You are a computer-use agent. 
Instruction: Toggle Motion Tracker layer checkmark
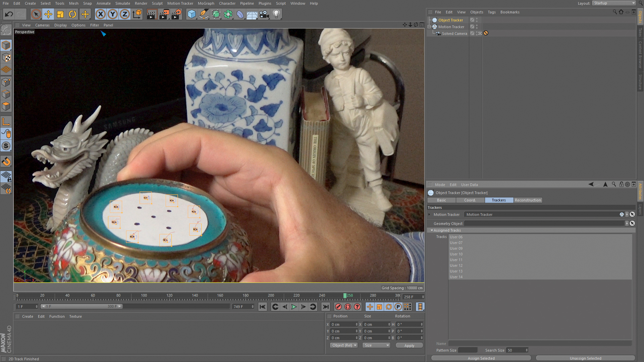(x=472, y=27)
